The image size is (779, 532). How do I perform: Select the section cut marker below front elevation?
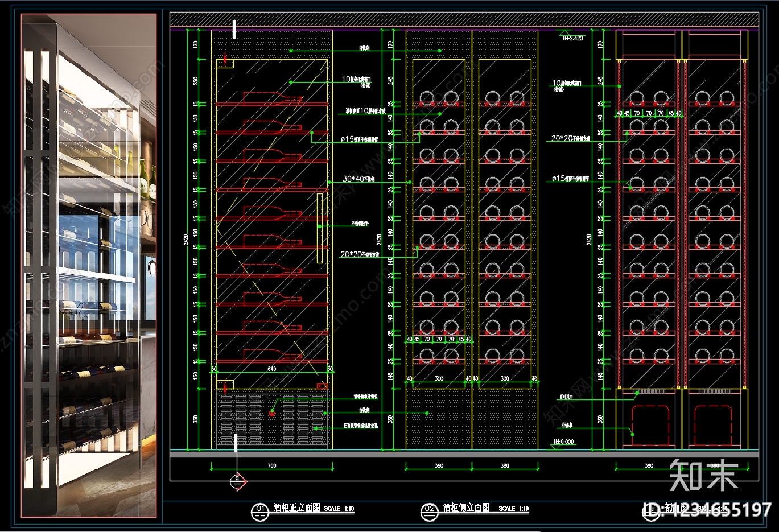(238, 482)
